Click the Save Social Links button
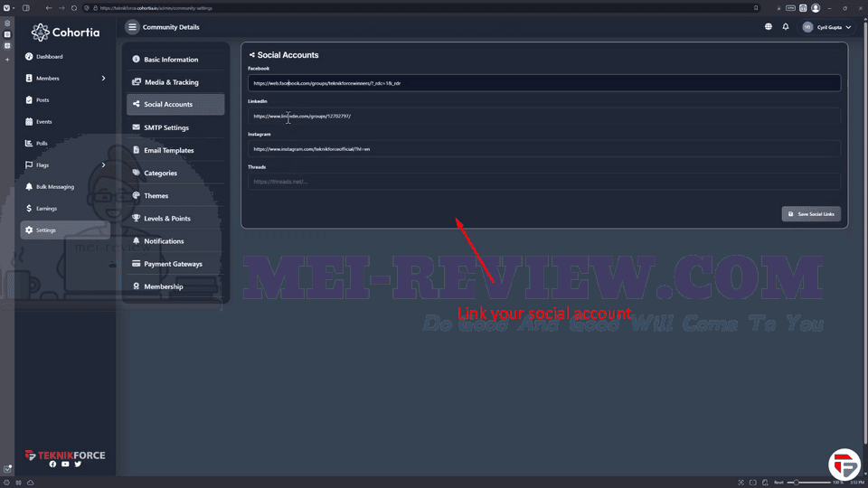Image resolution: width=868 pixels, height=488 pixels. (811, 214)
